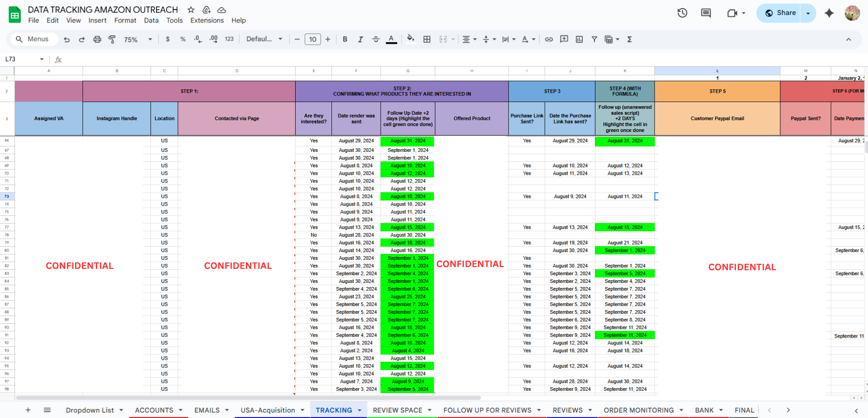Screen dimensions: 868x418
Task: Click the Share button
Action: pos(780,13)
